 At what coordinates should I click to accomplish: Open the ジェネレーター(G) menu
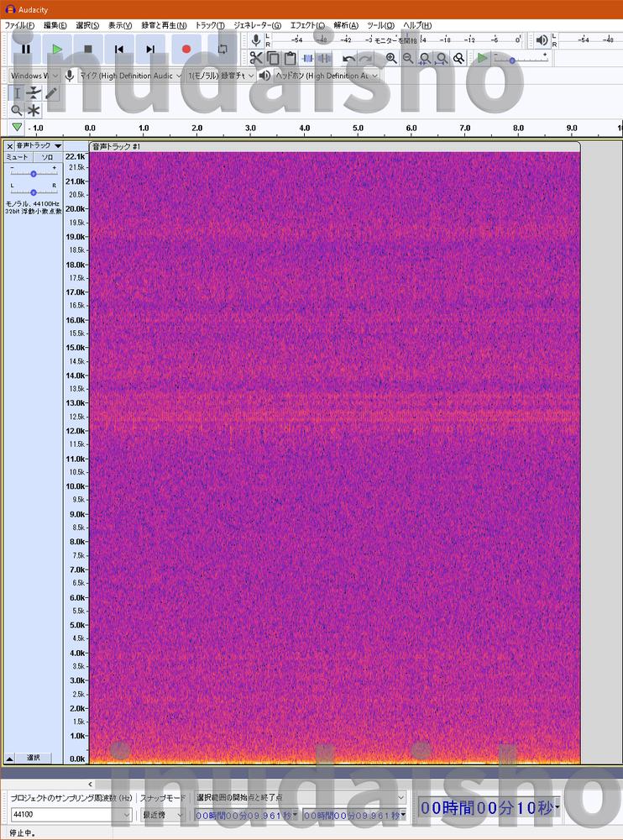(257, 25)
